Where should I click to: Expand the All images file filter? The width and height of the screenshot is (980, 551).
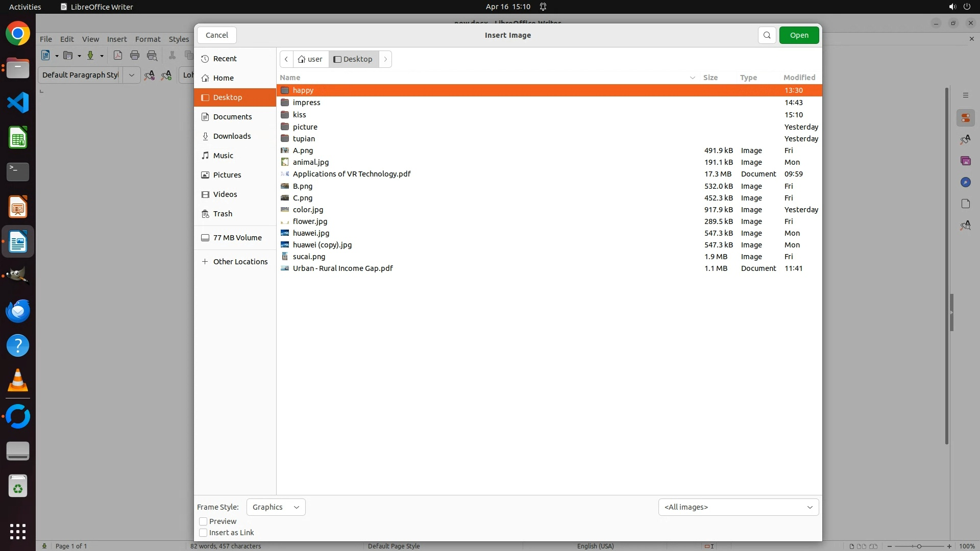click(738, 507)
